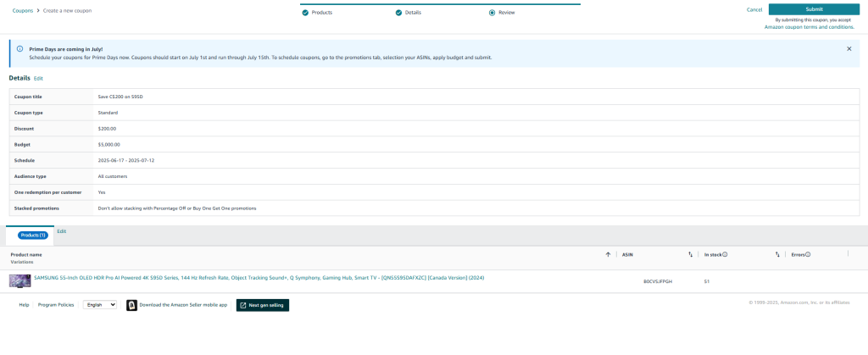The height and width of the screenshot is (355, 868).
Task: Click the info icon in Prime Days banner
Action: pyautogui.click(x=20, y=48)
